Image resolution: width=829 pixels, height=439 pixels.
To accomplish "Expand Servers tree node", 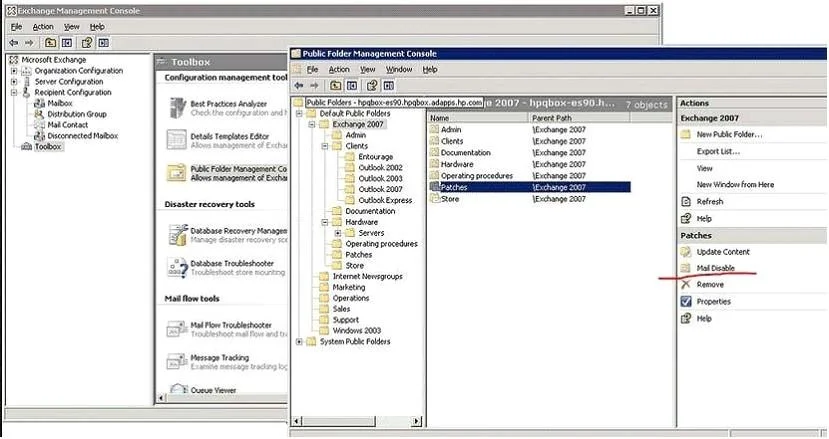I will (338, 233).
